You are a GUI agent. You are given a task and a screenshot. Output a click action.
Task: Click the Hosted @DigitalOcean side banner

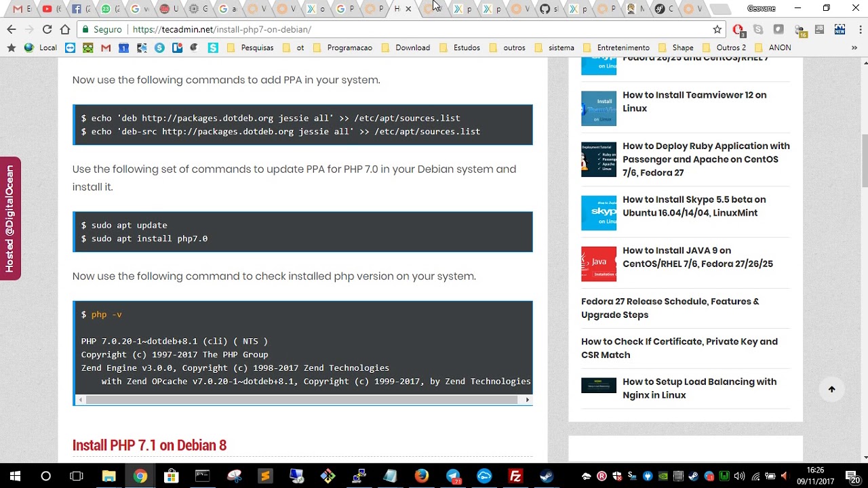coord(10,218)
